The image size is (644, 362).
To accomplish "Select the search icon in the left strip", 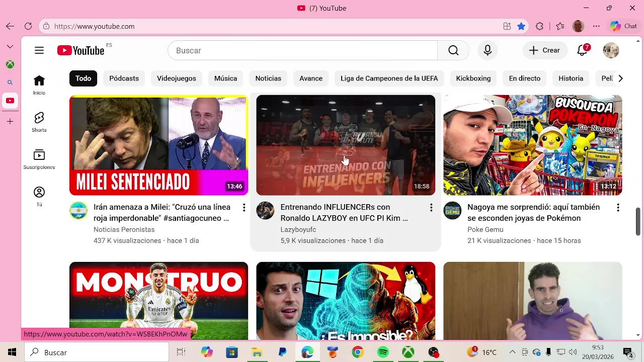I will click(x=10, y=82).
